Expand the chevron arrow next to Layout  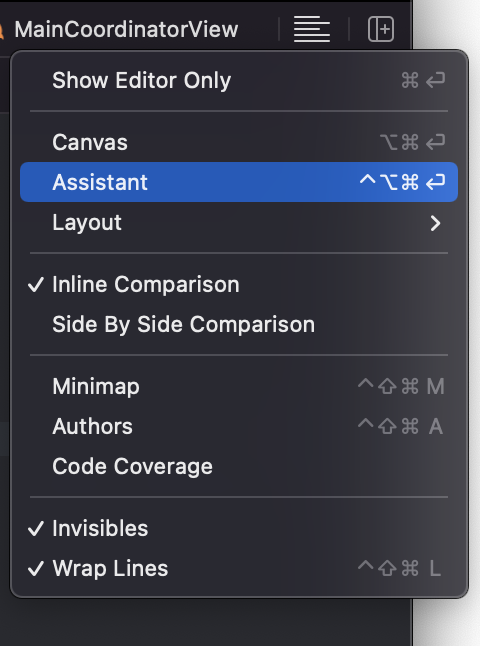click(x=435, y=223)
